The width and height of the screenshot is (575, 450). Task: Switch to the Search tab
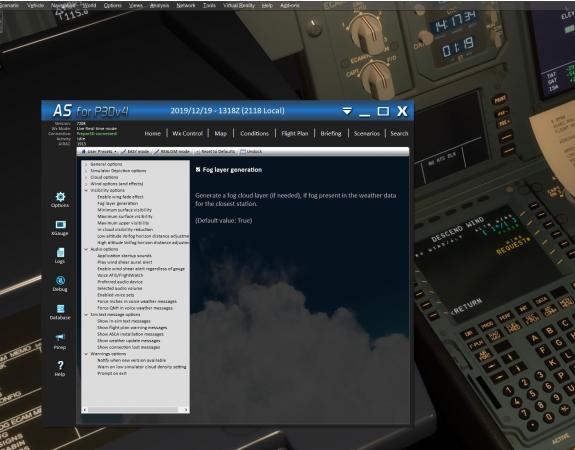pyautogui.click(x=399, y=133)
